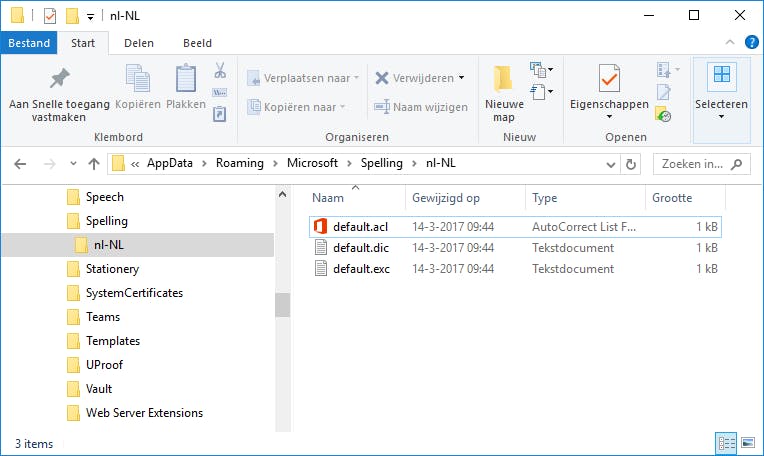
Task: Switch to details view icon in status bar
Action: pyautogui.click(x=724, y=443)
